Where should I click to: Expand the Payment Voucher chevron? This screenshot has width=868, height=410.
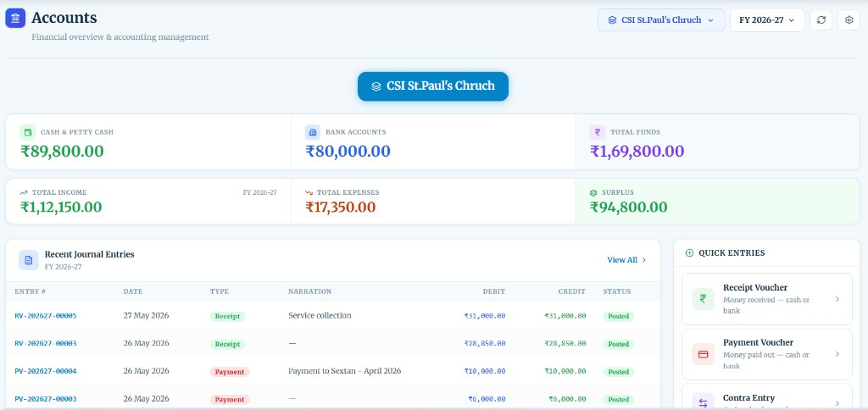point(837,354)
